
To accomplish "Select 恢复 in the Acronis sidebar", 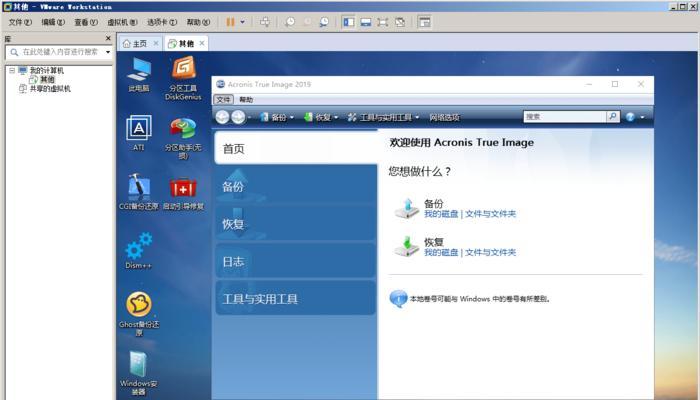I will pyautogui.click(x=296, y=224).
